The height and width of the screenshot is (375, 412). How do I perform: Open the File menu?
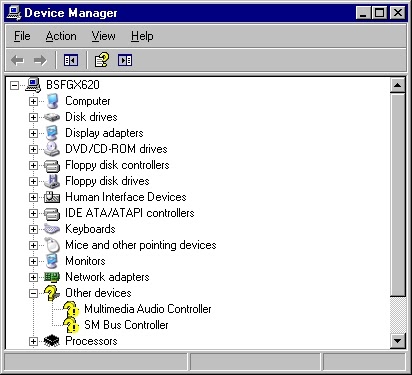pyautogui.click(x=22, y=36)
